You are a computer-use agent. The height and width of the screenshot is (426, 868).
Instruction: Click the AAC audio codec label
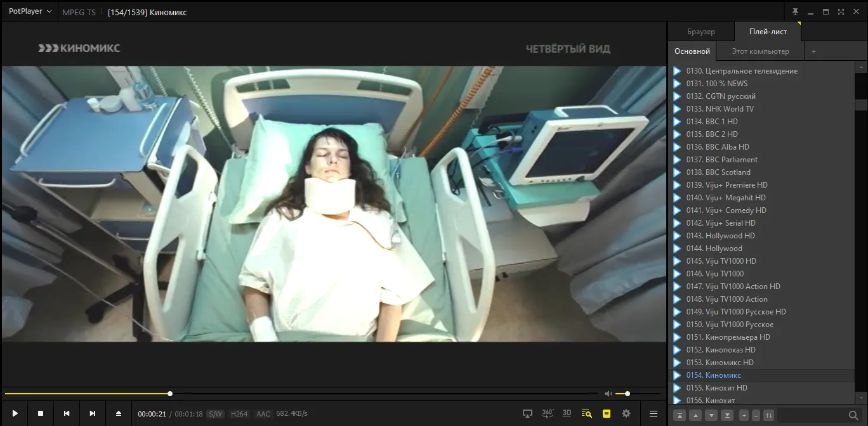click(263, 414)
